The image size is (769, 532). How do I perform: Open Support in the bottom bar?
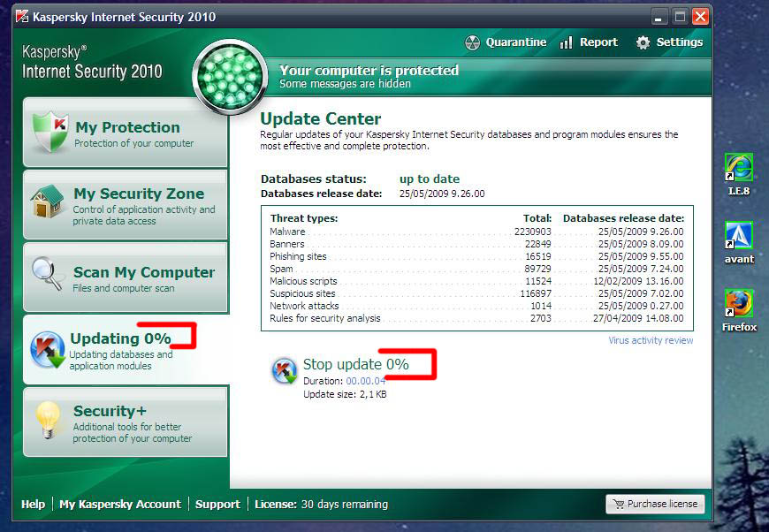point(217,504)
